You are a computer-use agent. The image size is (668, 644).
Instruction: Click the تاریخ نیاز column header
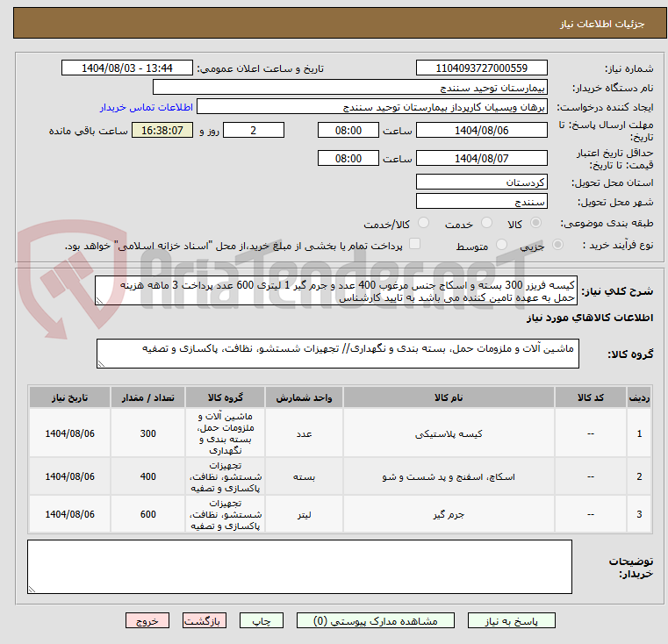pos(70,397)
